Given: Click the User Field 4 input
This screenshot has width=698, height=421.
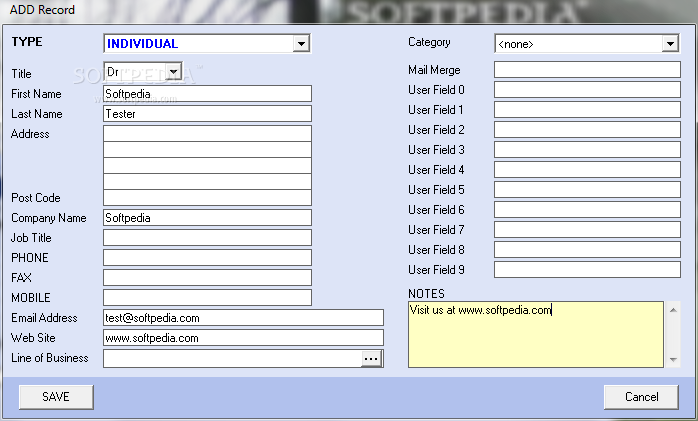Looking at the screenshot, I should pos(587,170).
